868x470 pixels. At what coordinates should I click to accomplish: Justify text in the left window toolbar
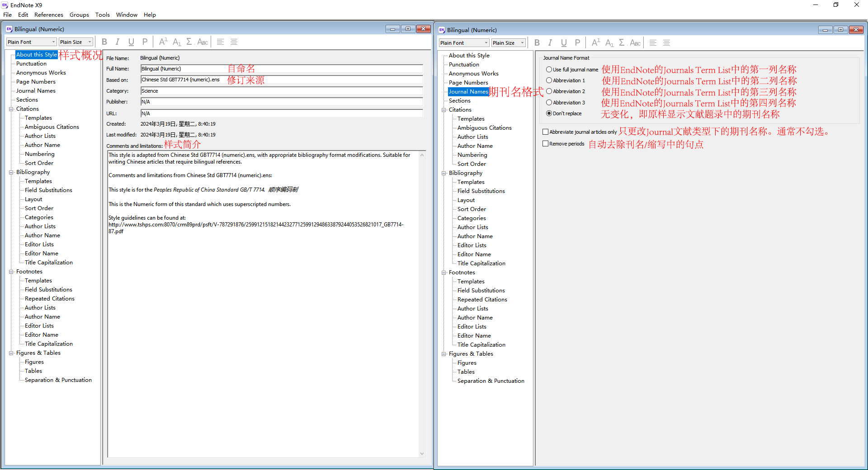(x=234, y=42)
